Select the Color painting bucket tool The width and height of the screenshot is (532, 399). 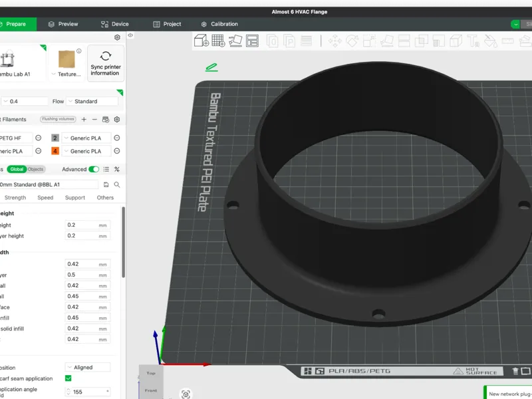490,41
